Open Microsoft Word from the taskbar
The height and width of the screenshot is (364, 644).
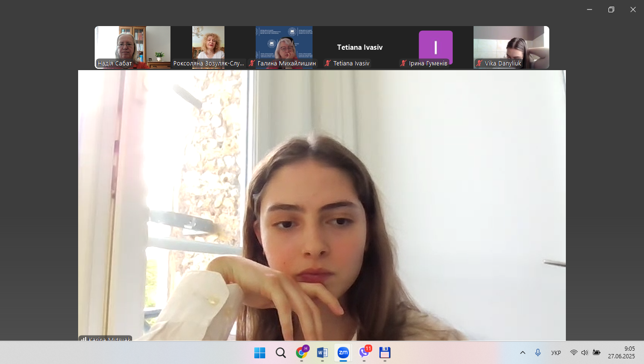click(x=322, y=353)
